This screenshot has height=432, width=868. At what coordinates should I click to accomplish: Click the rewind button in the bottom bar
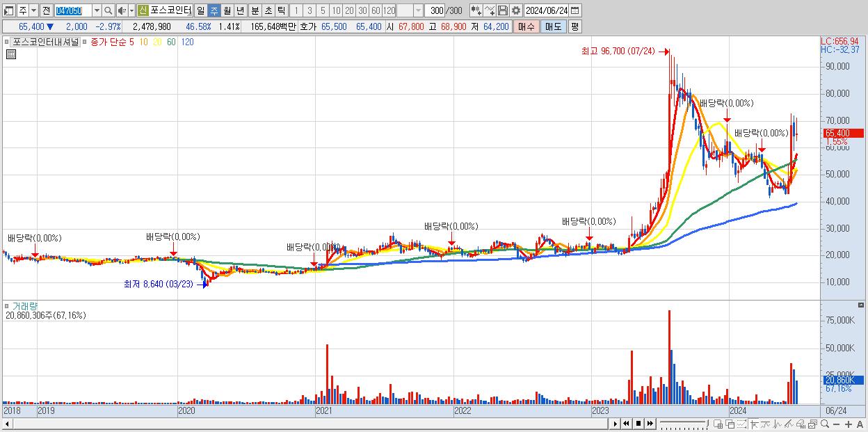point(626,424)
